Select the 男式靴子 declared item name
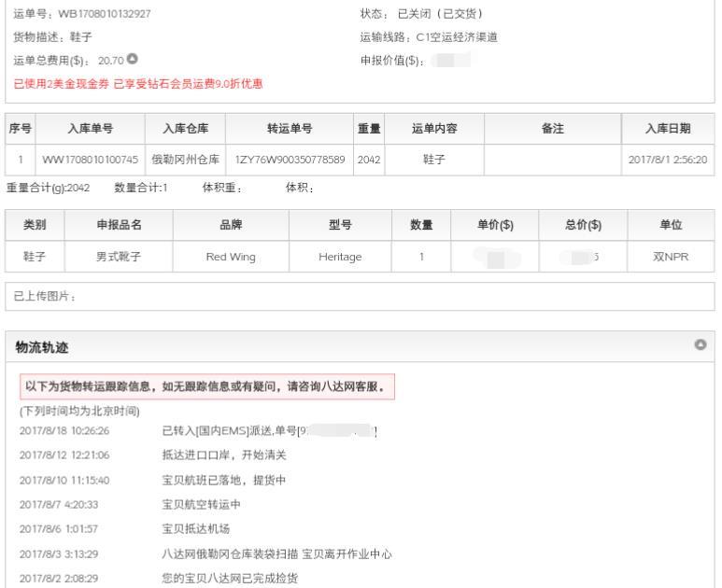Image resolution: width=722 pixels, height=588 pixels. 120,257
